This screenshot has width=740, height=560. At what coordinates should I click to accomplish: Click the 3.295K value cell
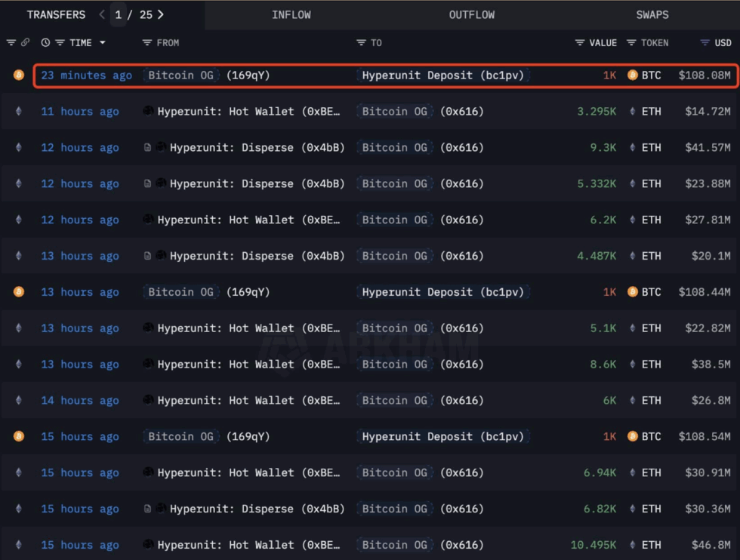(x=597, y=112)
